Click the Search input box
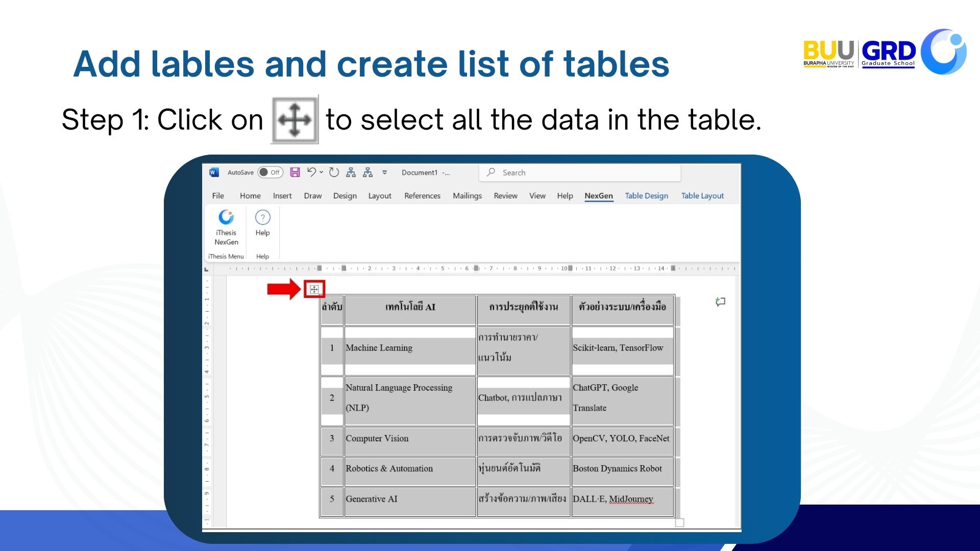 point(580,173)
